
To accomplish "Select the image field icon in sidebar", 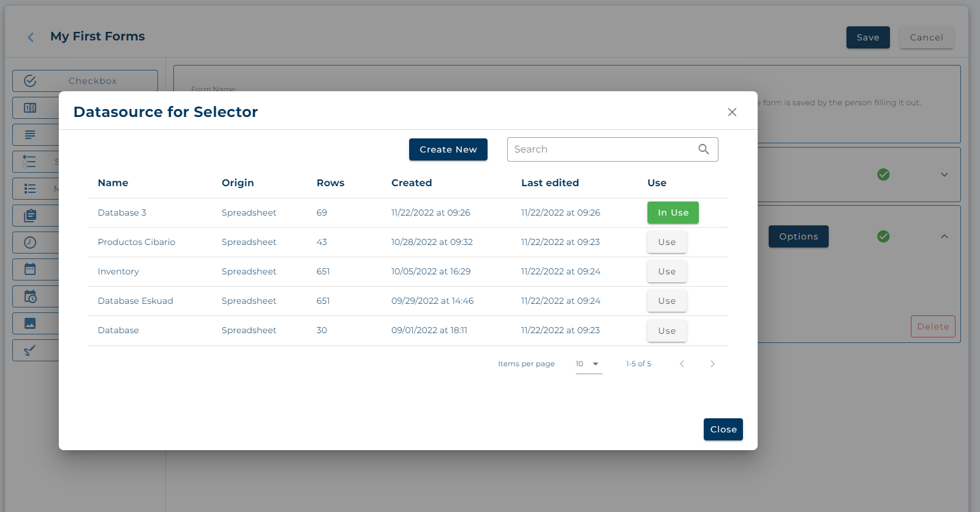I will 30,323.
